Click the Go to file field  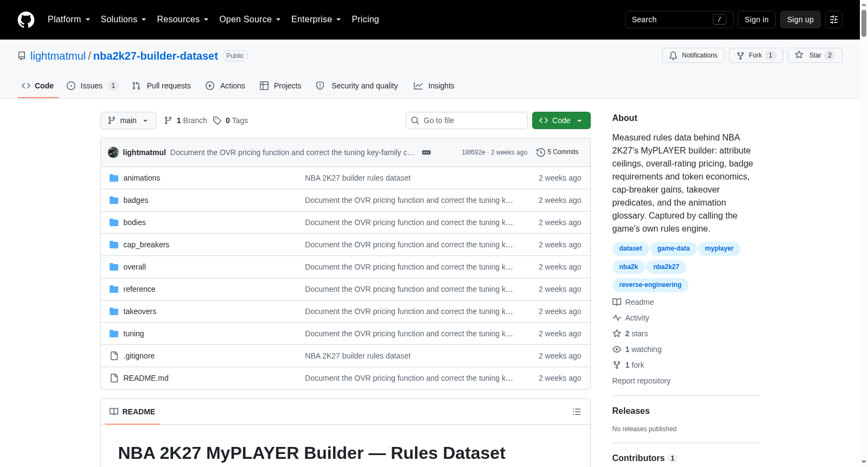click(467, 120)
